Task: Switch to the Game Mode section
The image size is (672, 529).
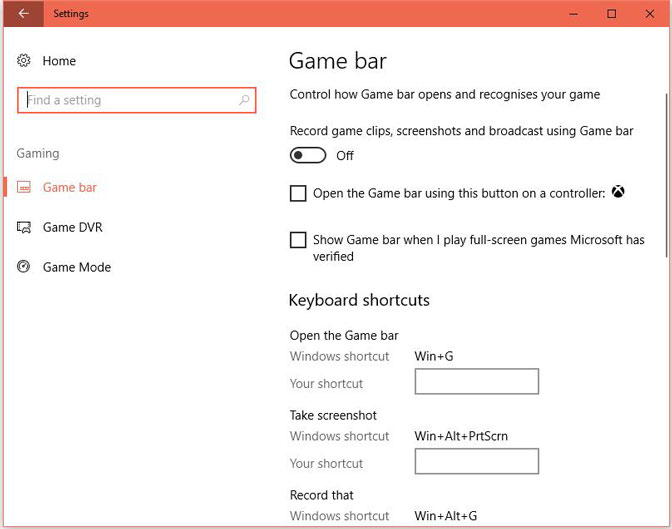Action: coord(76,268)
